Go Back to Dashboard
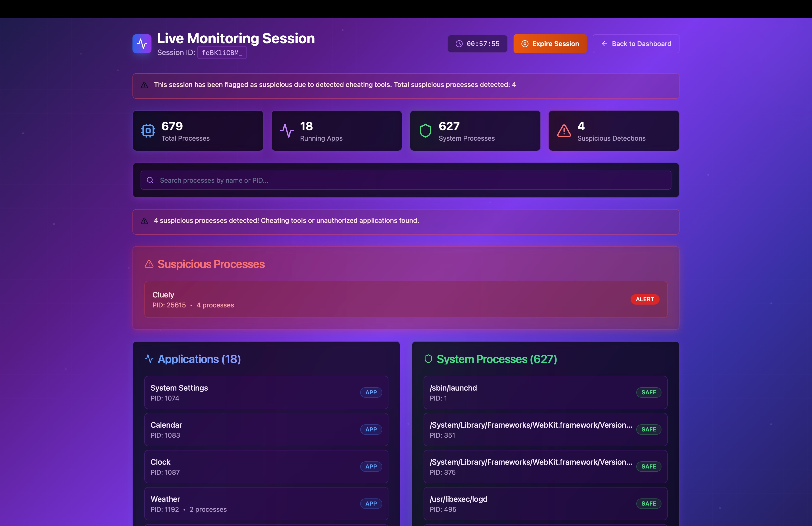Viewport: 812px width, 526px height. [x=636, y=44]
